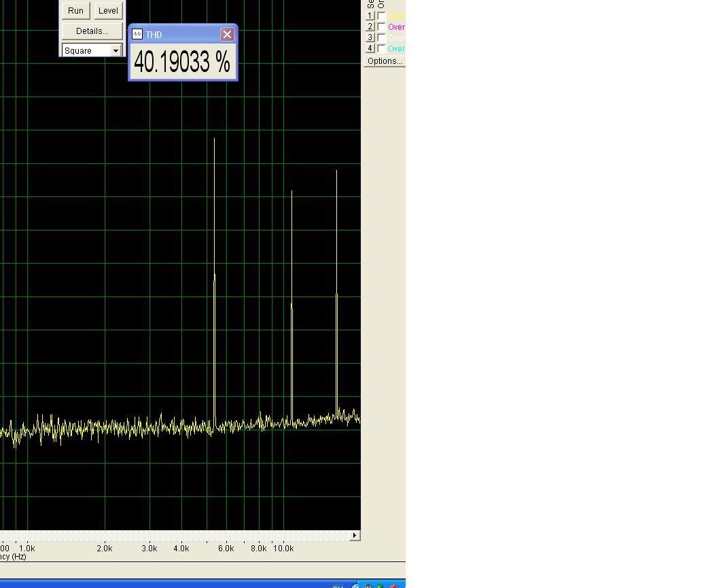Click the Level button

click(108, 10)
